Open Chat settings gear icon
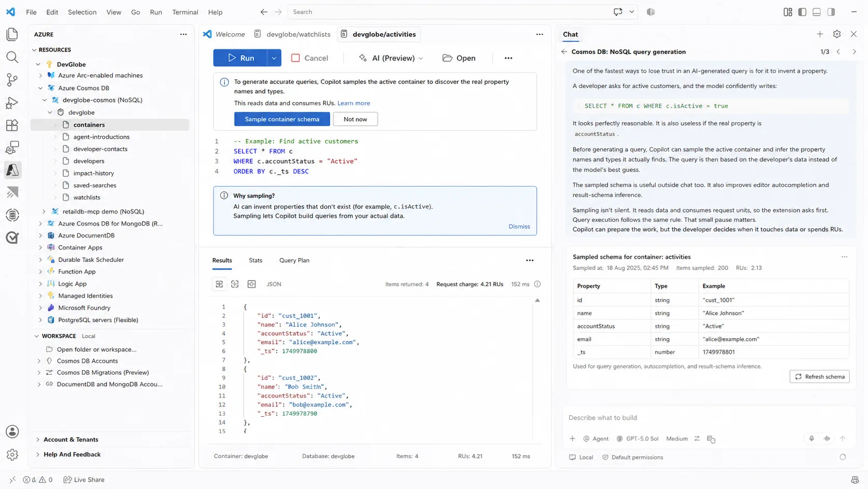This screenshot has width=868, height=489. pyautogui.click(x=837, y=34)
